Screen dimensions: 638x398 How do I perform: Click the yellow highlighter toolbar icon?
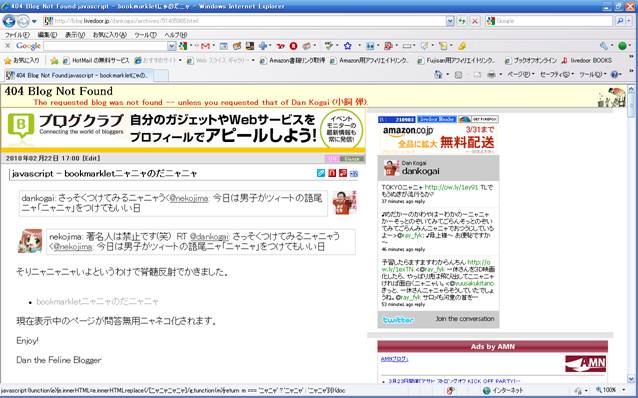[x=461, y=46]
